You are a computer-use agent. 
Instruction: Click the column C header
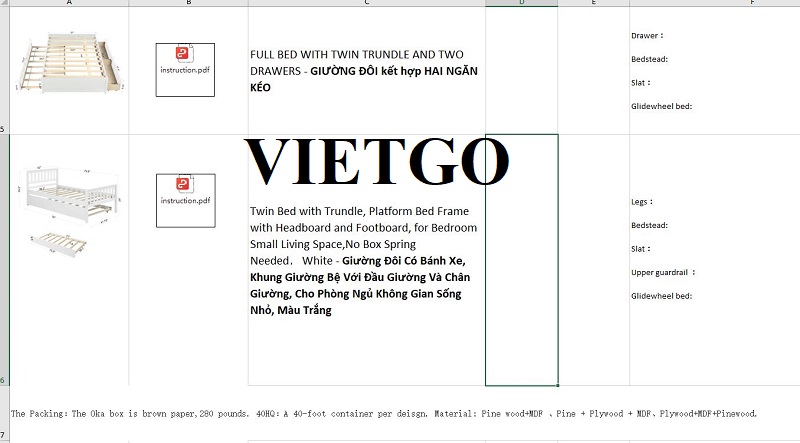click(x=366, y=3)
